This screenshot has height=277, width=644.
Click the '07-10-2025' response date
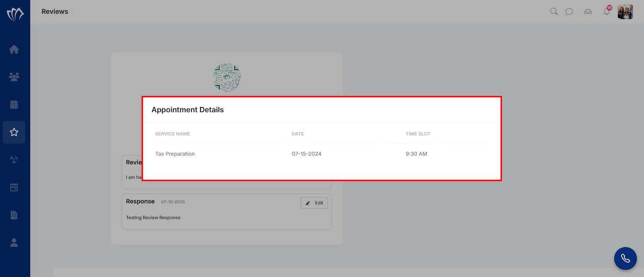click(x=173, y=202)
